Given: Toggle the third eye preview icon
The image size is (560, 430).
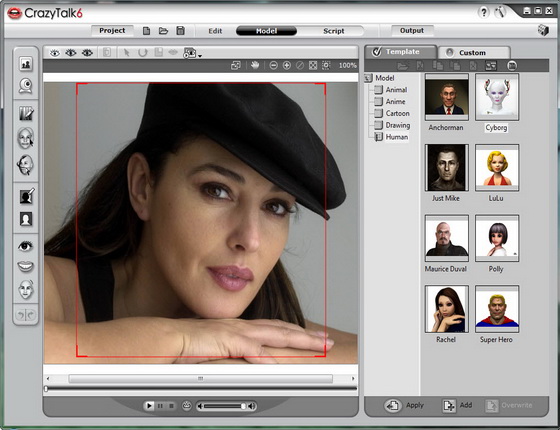Looking at the screenshot, I should click(87, 53).
